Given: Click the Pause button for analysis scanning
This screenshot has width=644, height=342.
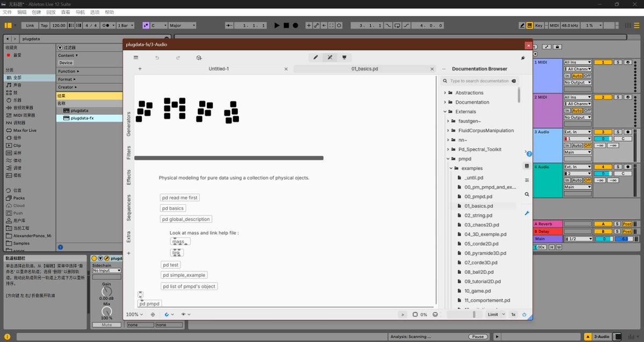Looking at the screenshot, I should tap(477, 337).
